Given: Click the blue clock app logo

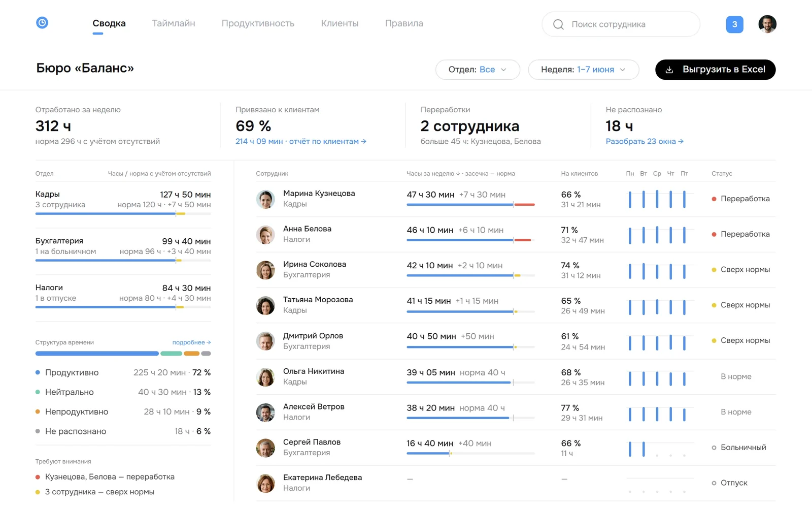Looking at the screenshot, I should [42, 22].
